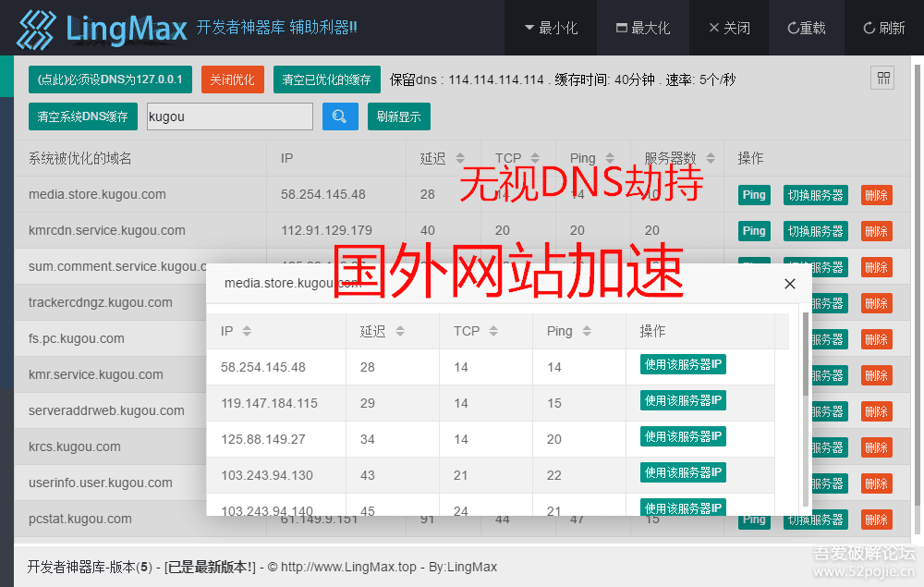Delete the fs.pc.kugou.com entry

click(876, 339)
